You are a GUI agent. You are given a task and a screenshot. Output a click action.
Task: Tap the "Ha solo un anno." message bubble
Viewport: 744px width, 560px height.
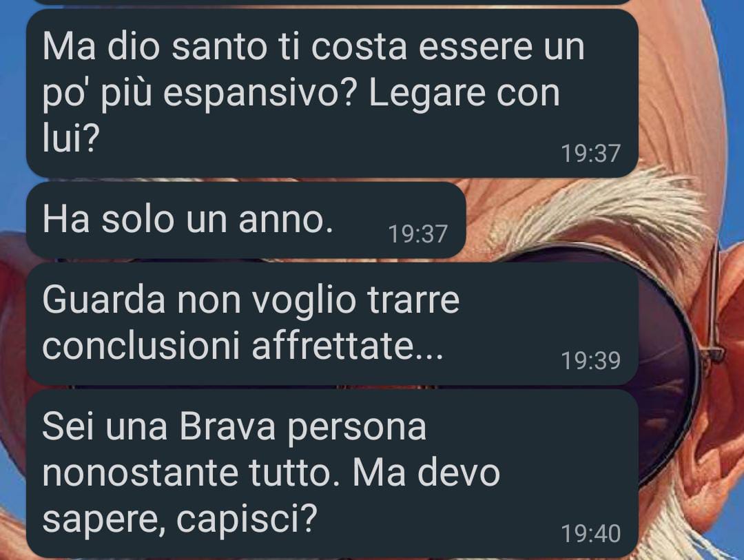(x=246, y=220)
